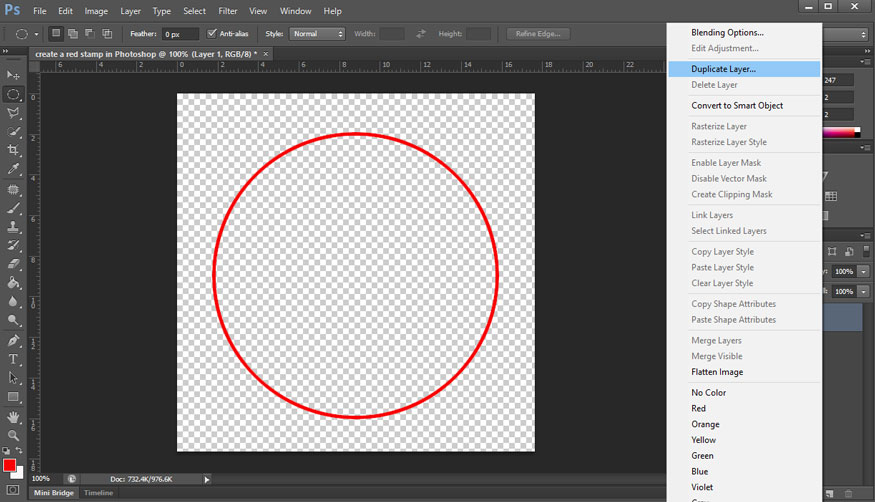
Task: Select the Hand tool
Action: pos(14,416)
